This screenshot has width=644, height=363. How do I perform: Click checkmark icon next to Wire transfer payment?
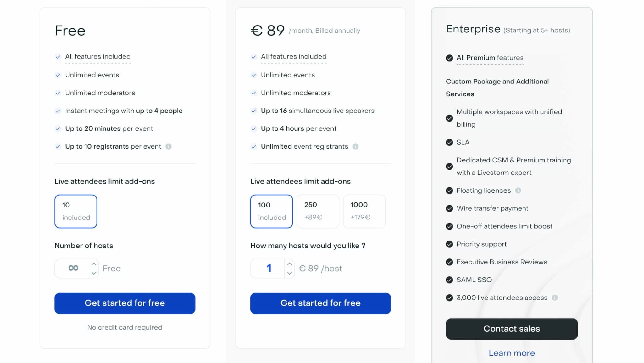click(449, 208)
